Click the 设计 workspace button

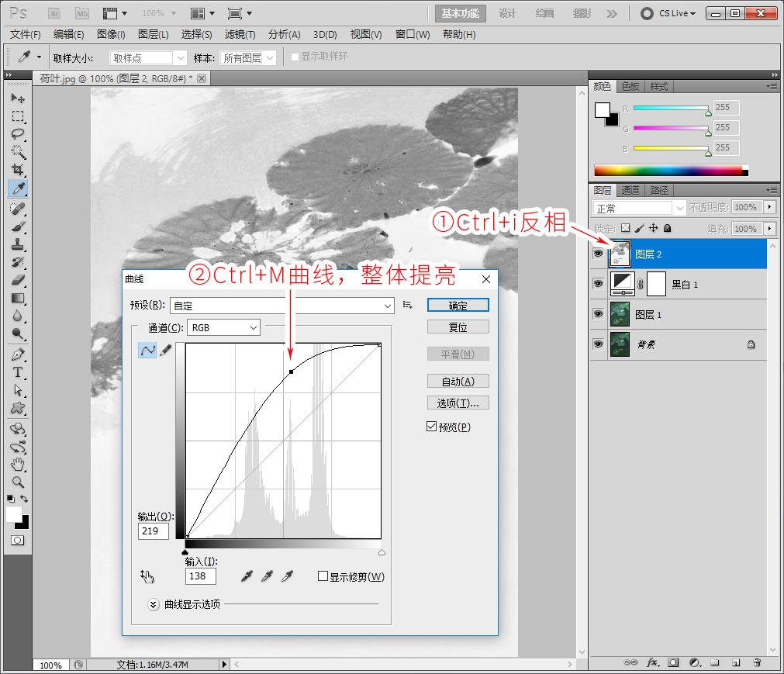(x=507, y=13)
